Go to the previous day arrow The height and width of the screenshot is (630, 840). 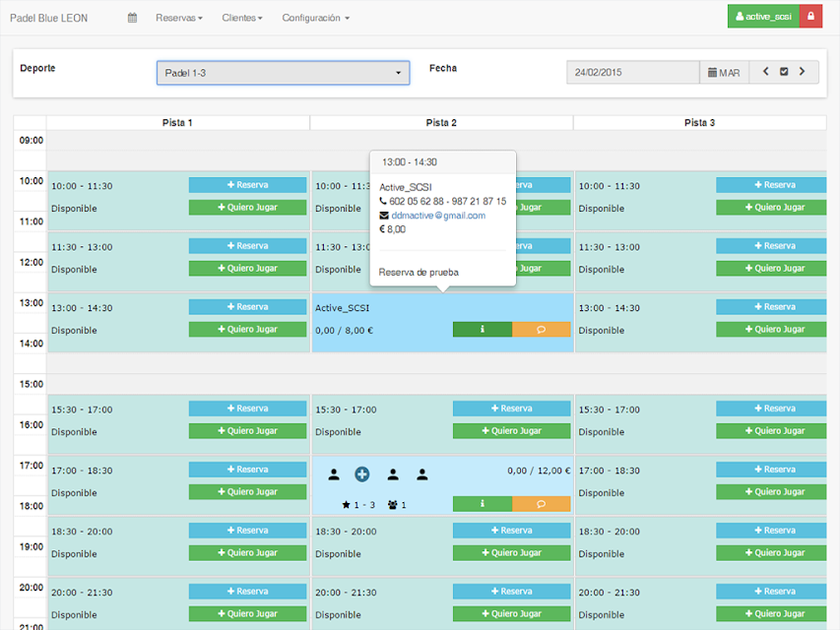click(x=766, y=72)
